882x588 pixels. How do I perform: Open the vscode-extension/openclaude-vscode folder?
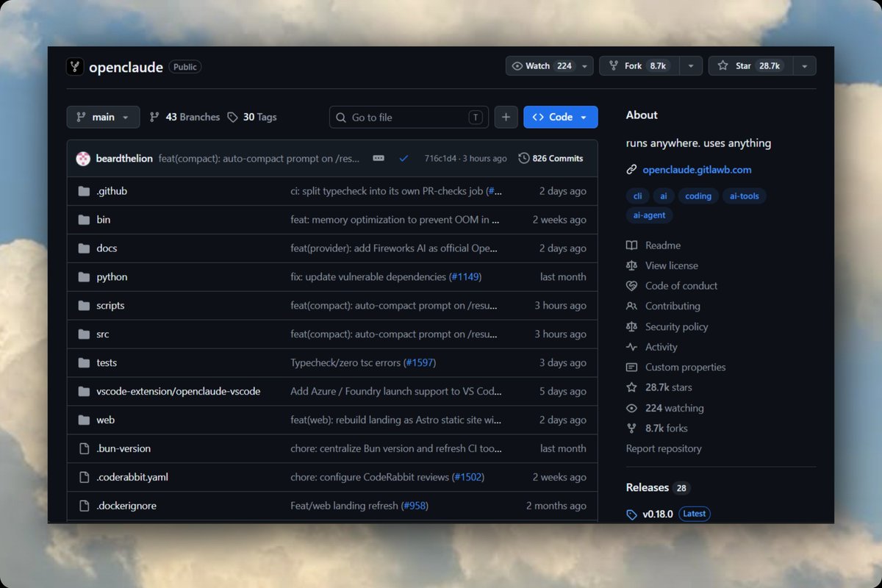click(179, 392)
